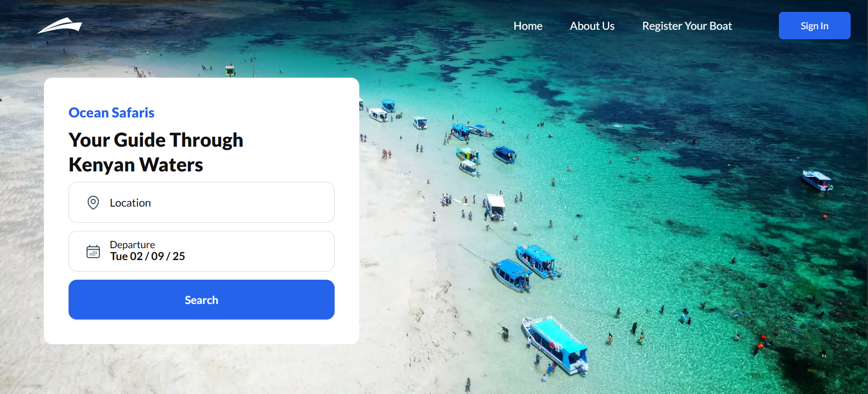
Task: Click the Tue 02 / 09 / 25 date
Action: pyautogui.click(x=148, y=256)
